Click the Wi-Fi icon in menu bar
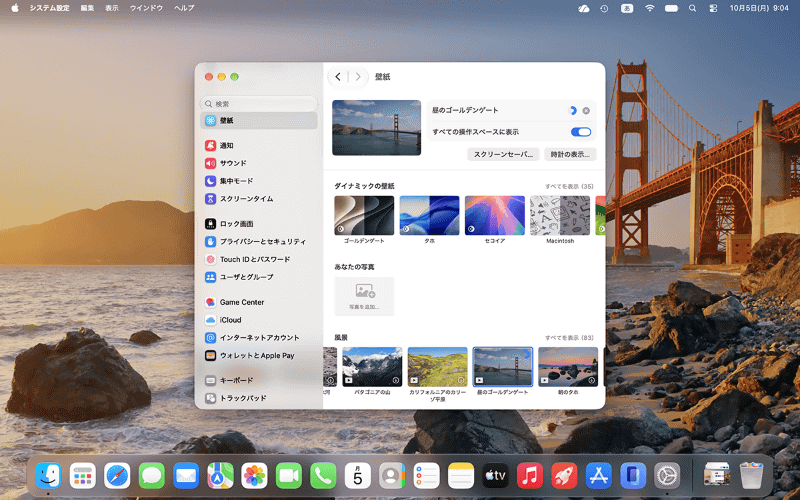Screen dimensions: 800x500 click(649, 8)
